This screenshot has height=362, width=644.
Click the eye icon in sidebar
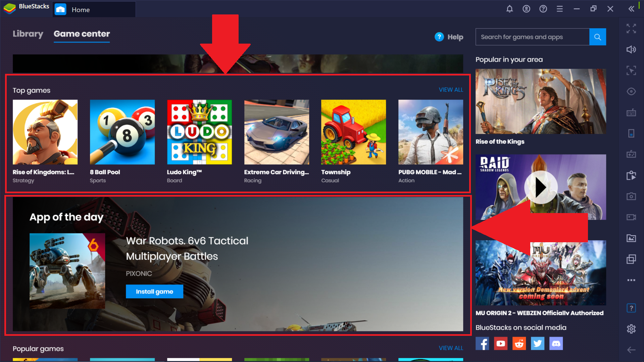click(631, 92)
